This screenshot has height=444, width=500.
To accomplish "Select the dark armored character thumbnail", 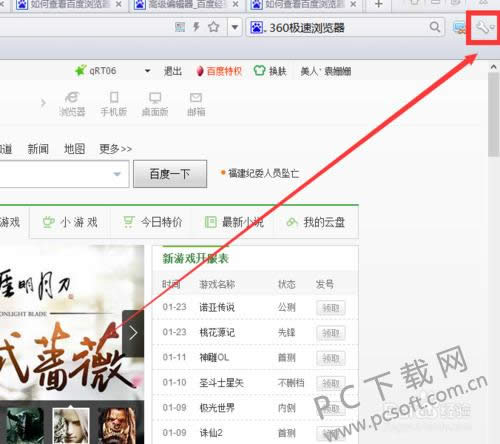I will (x=25, y=426).
